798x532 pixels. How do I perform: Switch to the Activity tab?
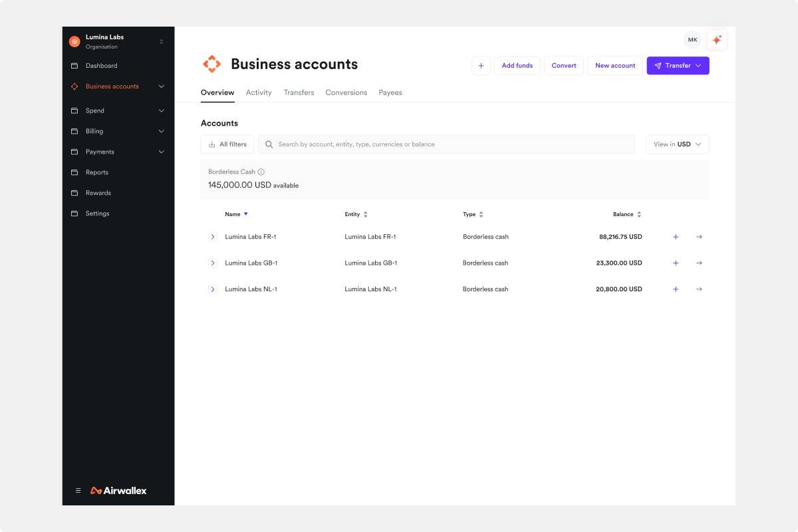coord(259,92)
